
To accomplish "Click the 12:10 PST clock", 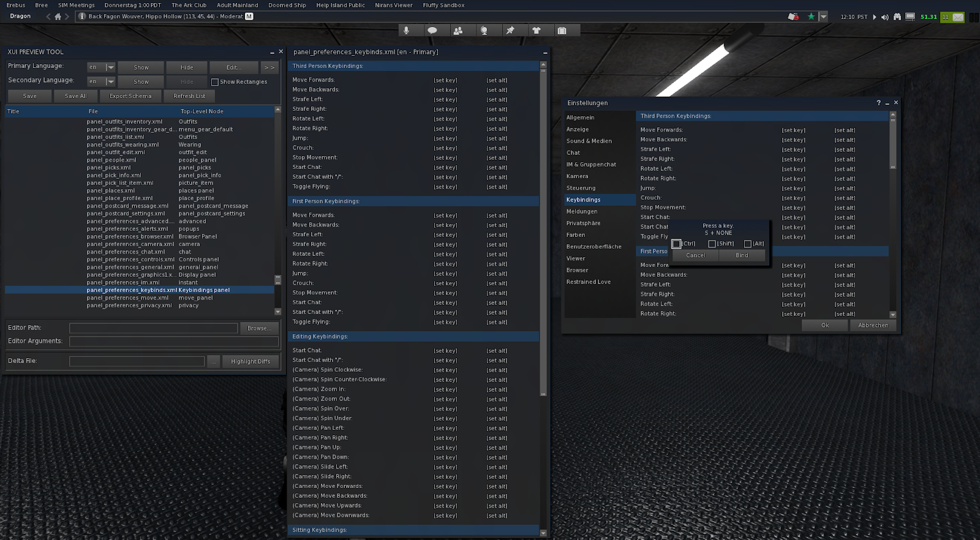I will (x=854, y=17).
